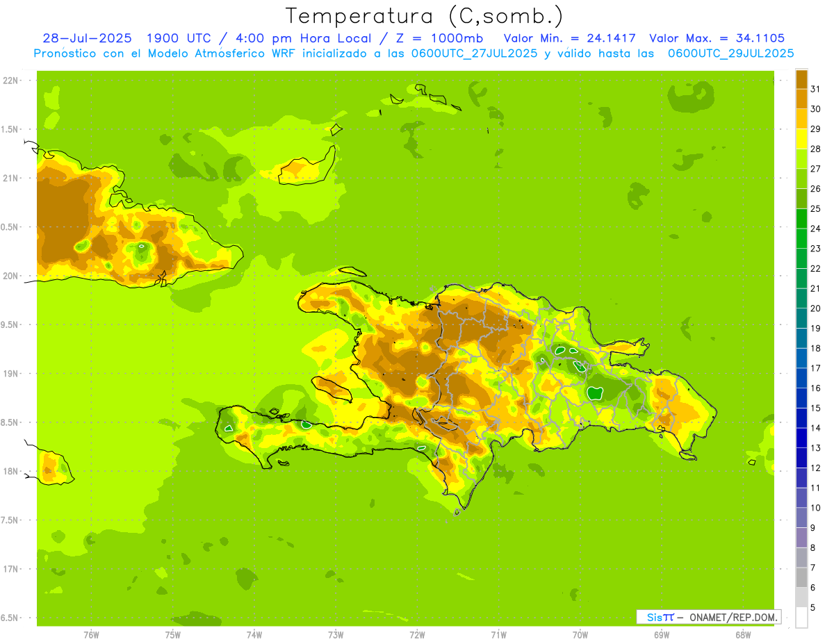Click the legend swatch between 26 and 27
This screenshot has width=834, height=644.
pyautogui.click(x=802, y=179)
